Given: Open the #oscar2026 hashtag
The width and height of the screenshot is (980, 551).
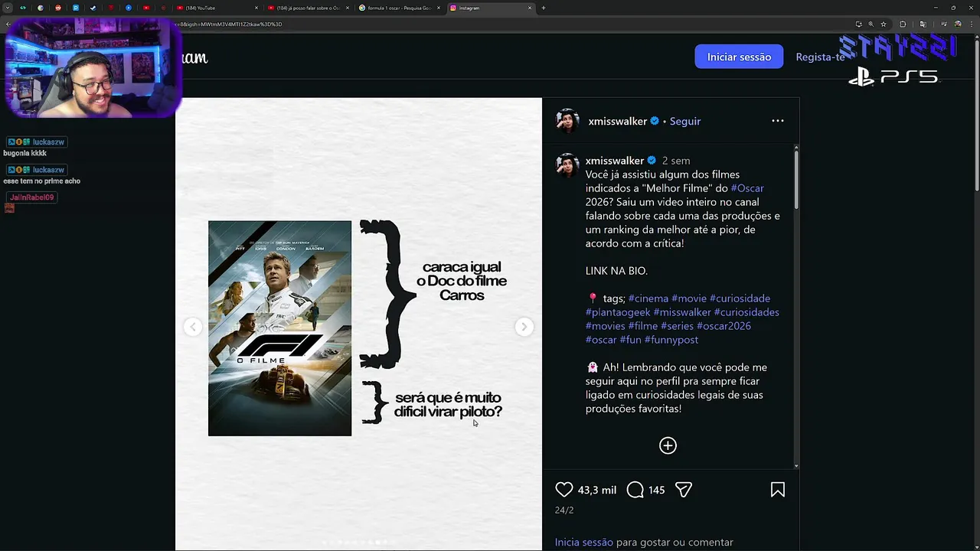Looking at the screenshot, I should click(724, 326).
